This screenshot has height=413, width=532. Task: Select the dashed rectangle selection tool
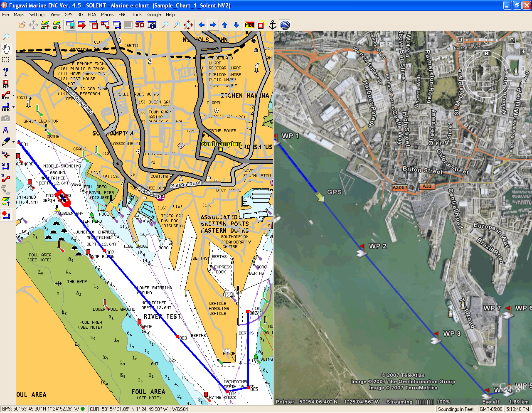(6, 60)
